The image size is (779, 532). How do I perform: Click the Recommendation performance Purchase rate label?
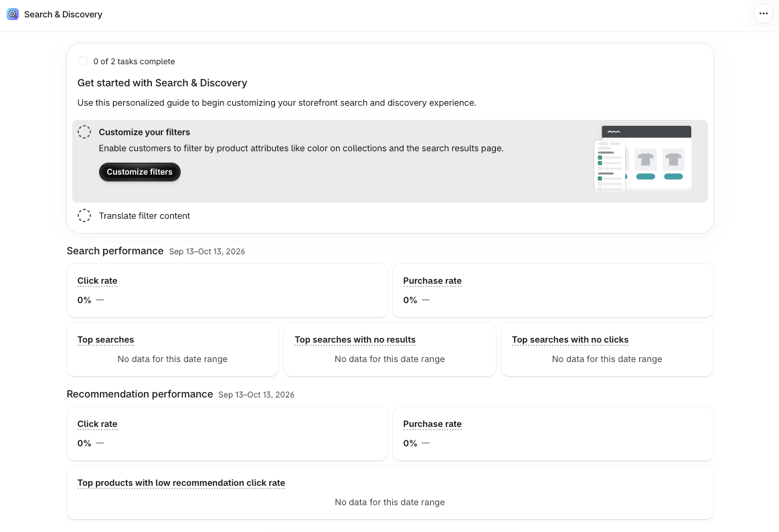[432, 424]
